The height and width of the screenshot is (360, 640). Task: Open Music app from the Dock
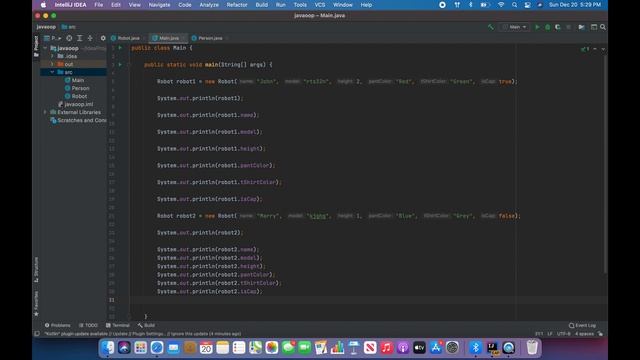click(x=386, y=347)
